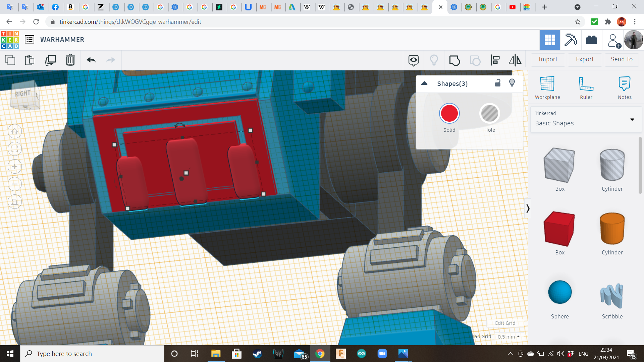Click the Import button
This screenshot has width=644, height=362.
pos(548,59)
